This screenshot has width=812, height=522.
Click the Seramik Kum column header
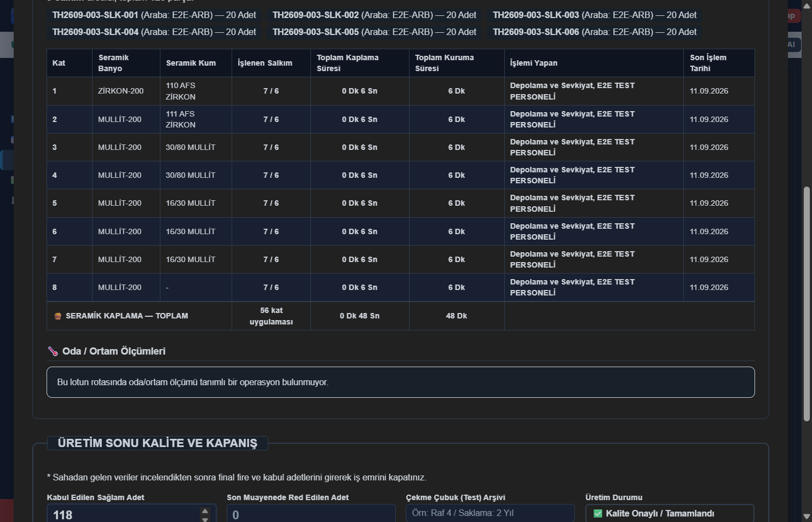(196, 63)
